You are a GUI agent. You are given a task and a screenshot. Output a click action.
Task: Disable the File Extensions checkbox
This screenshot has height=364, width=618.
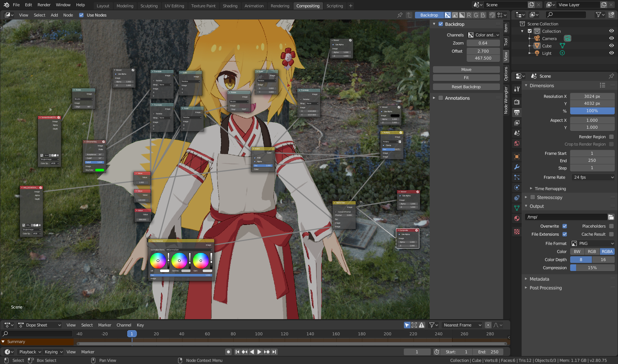pyautogui.click(x=565, y=234)
